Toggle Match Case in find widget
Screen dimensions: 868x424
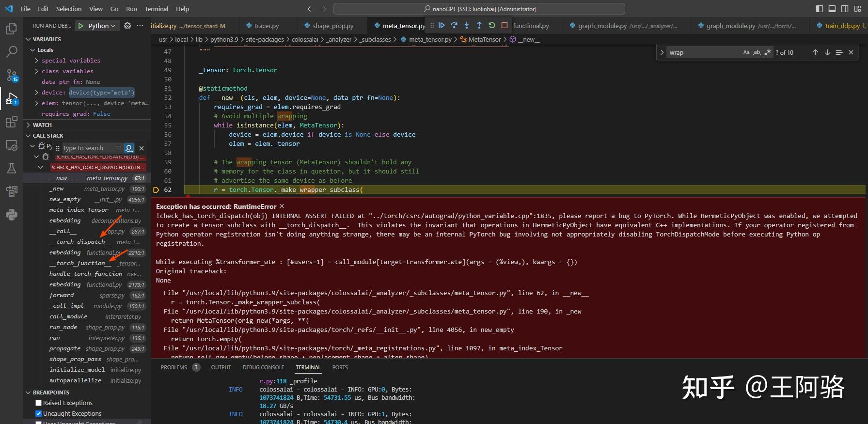[746, 52]
